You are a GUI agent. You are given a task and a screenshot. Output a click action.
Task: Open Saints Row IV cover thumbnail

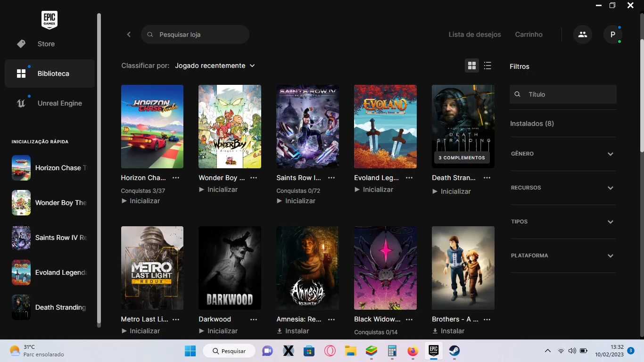click(307, 126)
